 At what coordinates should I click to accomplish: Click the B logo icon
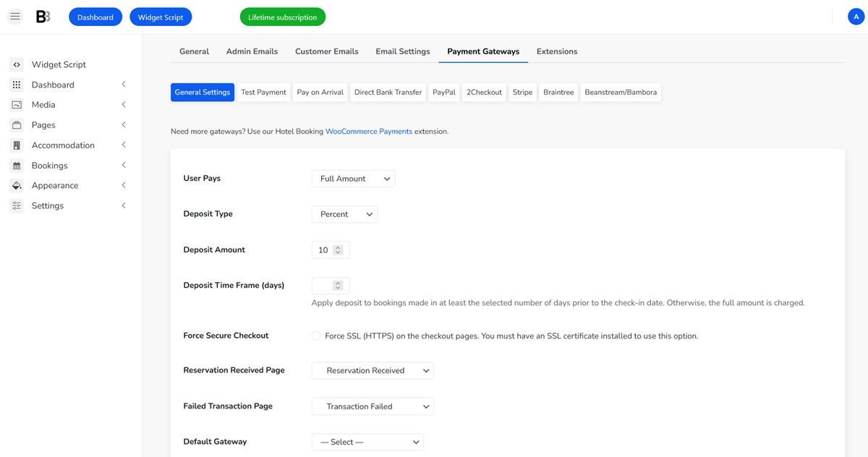(x=43, y=17)
